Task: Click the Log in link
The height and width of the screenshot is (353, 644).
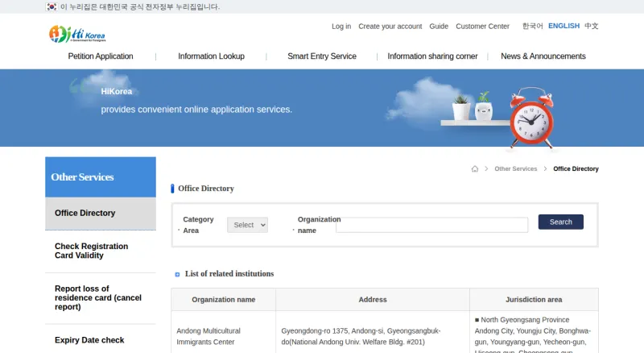Action: [341, 27]
